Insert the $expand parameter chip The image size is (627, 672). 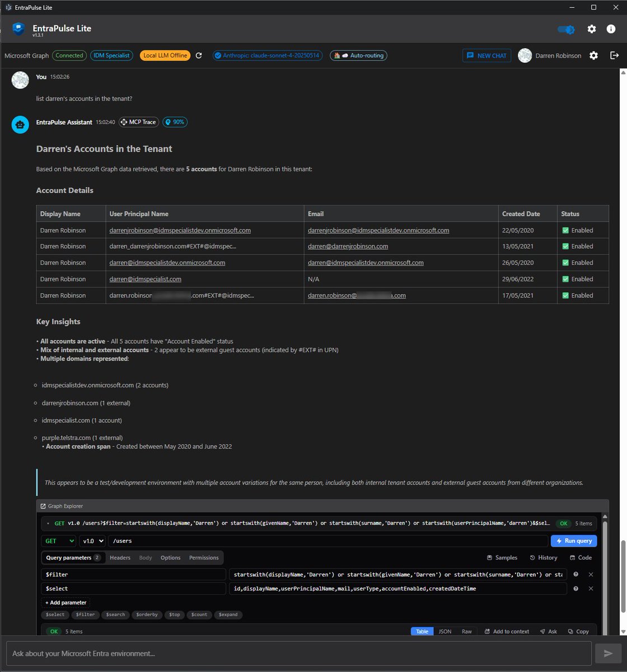click(228, 614)
